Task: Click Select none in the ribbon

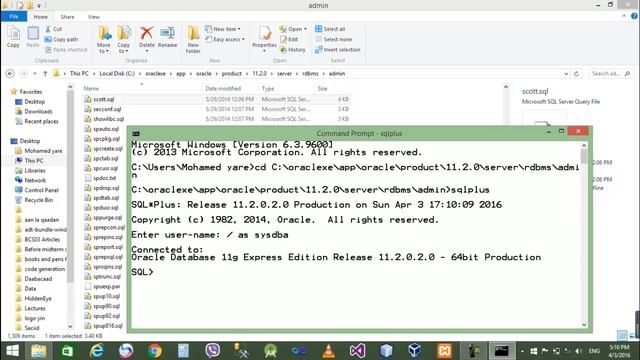Action: click(x=333, y=40)
